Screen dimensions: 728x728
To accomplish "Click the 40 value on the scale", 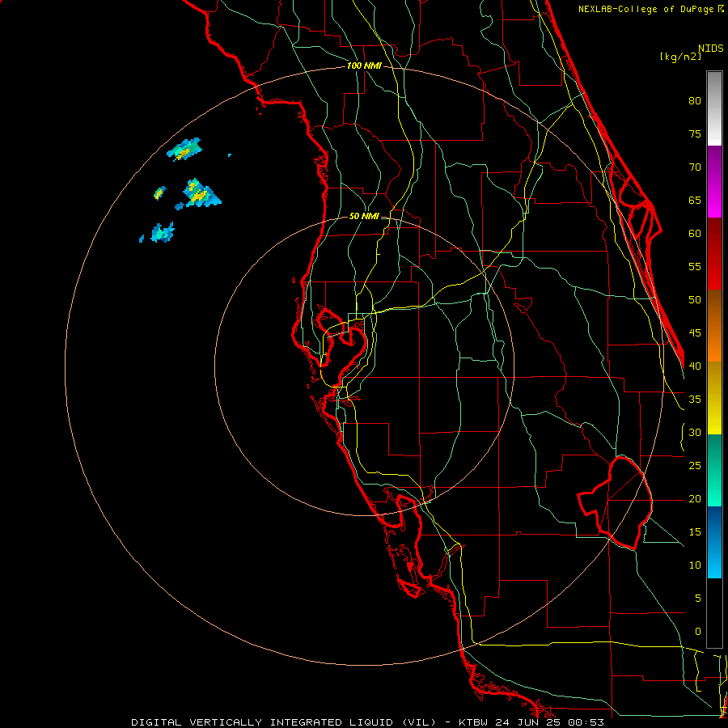I will pyautogui.click(x=695, y=366).
